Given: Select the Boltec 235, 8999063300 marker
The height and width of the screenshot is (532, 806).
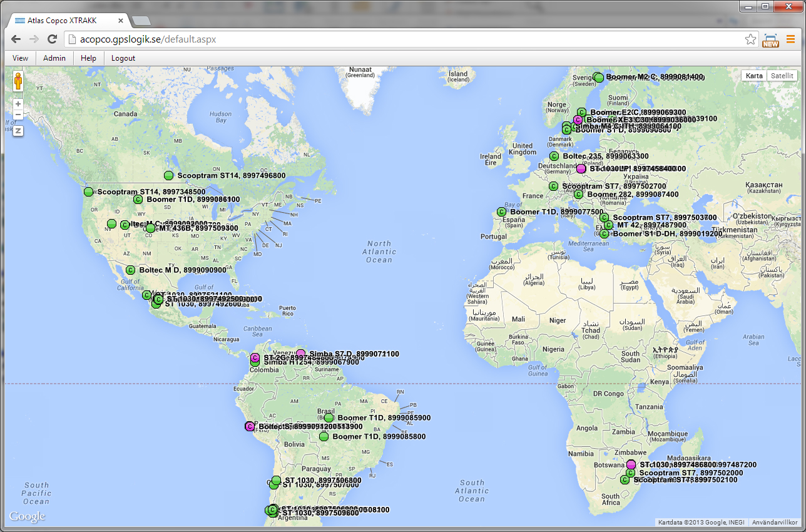Looking at the screenshot, I should click(554, 156).
